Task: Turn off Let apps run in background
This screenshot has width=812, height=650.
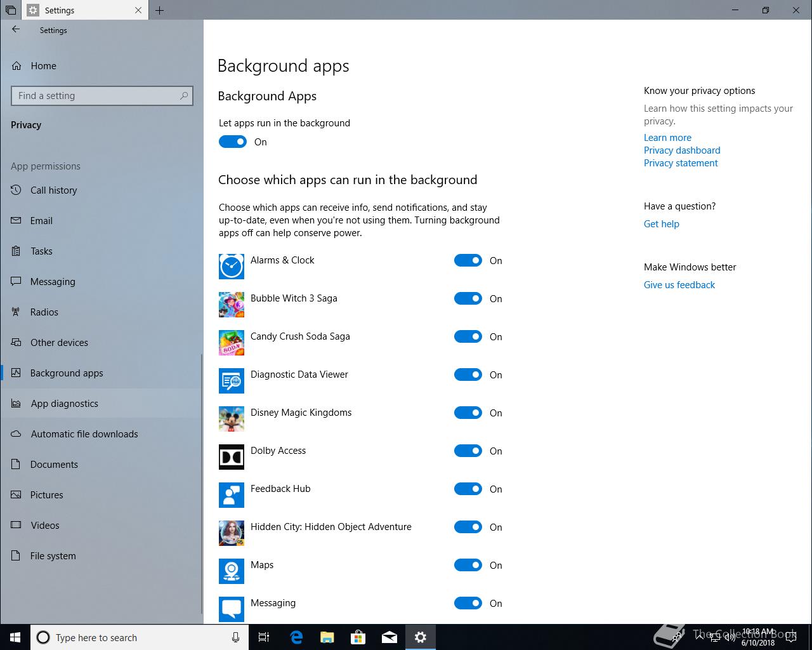Action: 233,142
